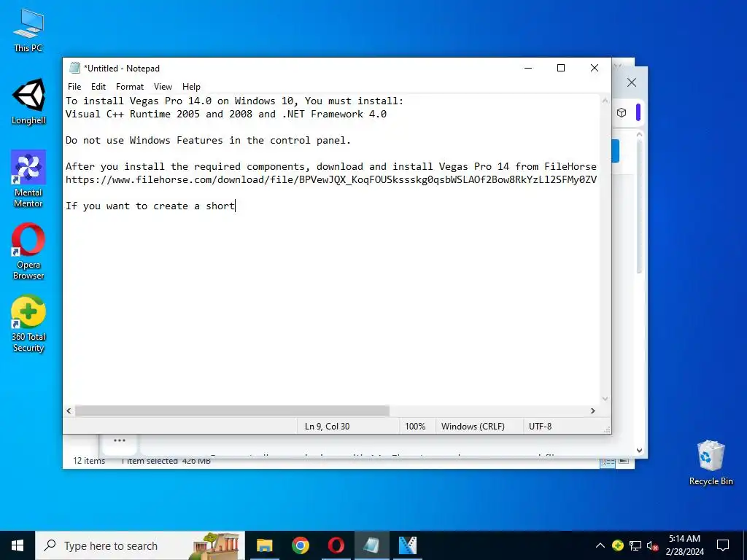747x560 pixels.
Task: Select the Recycle Bin desktop icon
Action: pyautogui.click(x=711, y=463)
